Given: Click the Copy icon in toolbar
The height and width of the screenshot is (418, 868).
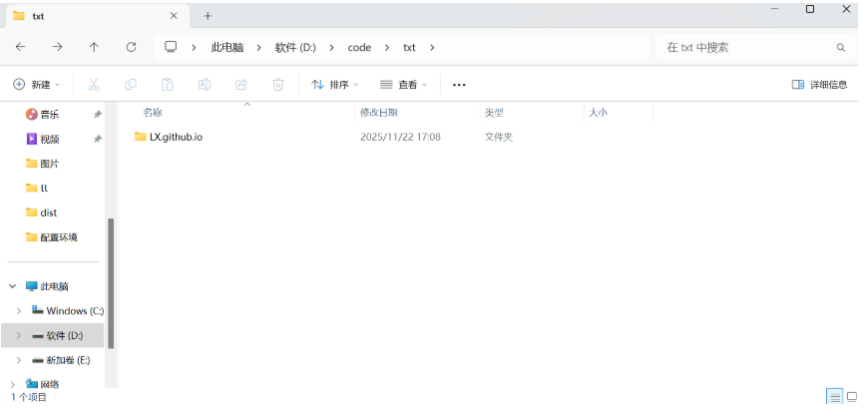Looking at the screenshot, I should [131, 85].
